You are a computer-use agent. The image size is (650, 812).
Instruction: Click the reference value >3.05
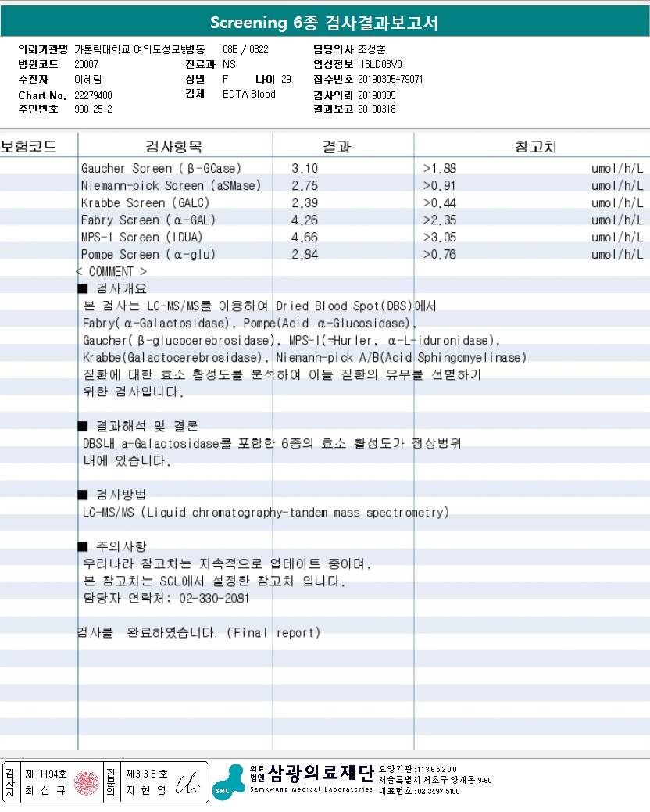point(439,237)
